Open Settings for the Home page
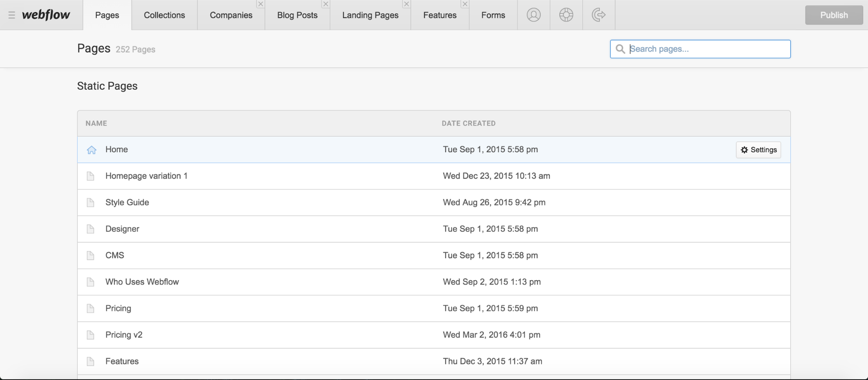868x380 pixels. 758,150
